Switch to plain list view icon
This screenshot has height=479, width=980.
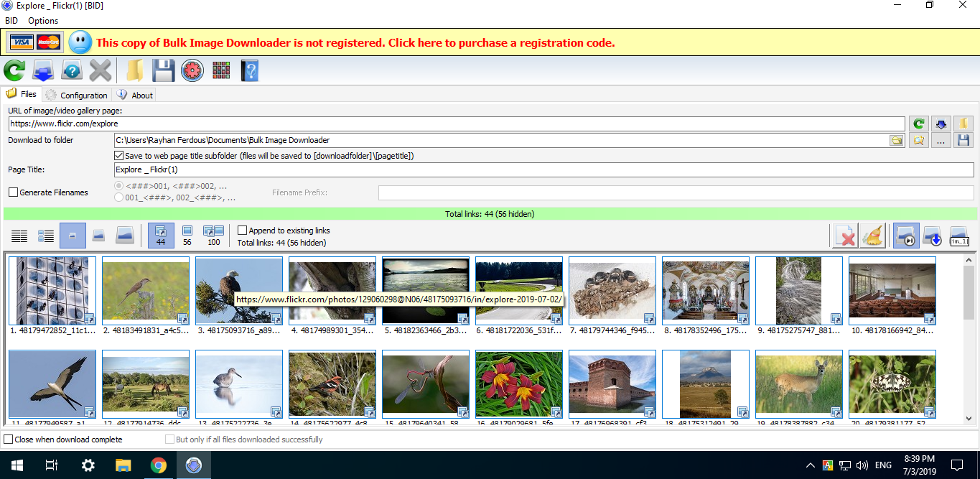(19, 236)
